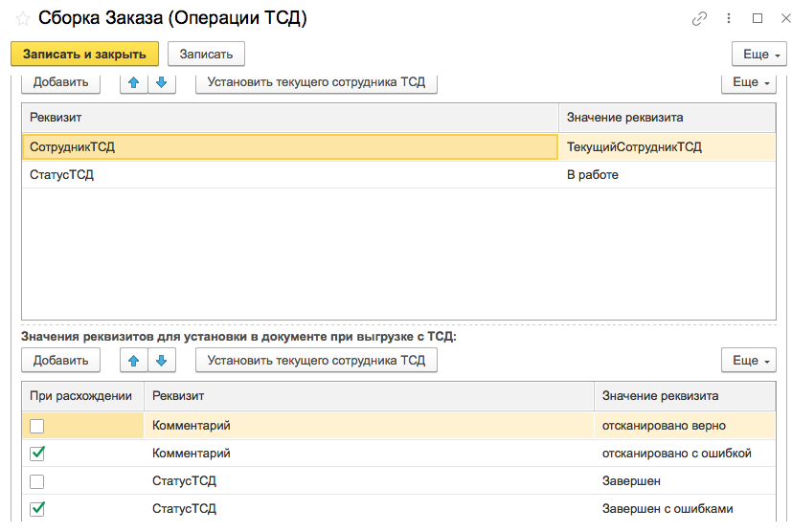Image resolution: width=792 pixels, height=532 pixels.
Task: Select СтатусТСД cell in Завершен row
Action: [x=370, y=481]
